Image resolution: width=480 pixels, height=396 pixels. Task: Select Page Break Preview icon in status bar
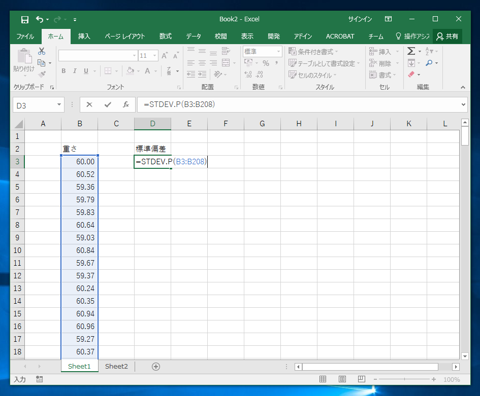[362, 379]
